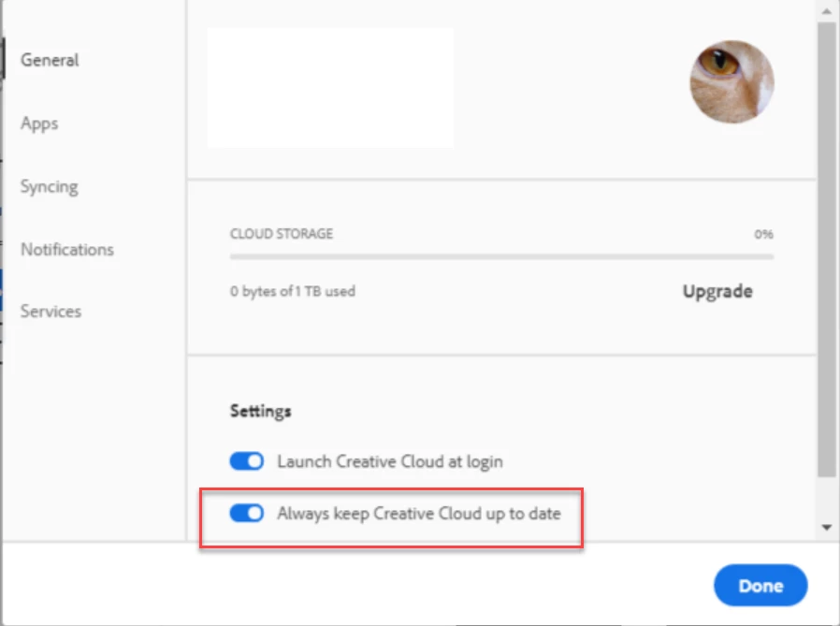840x626 pixels.
Task: Click the Settings heading
Action: (x=260, y=411)
